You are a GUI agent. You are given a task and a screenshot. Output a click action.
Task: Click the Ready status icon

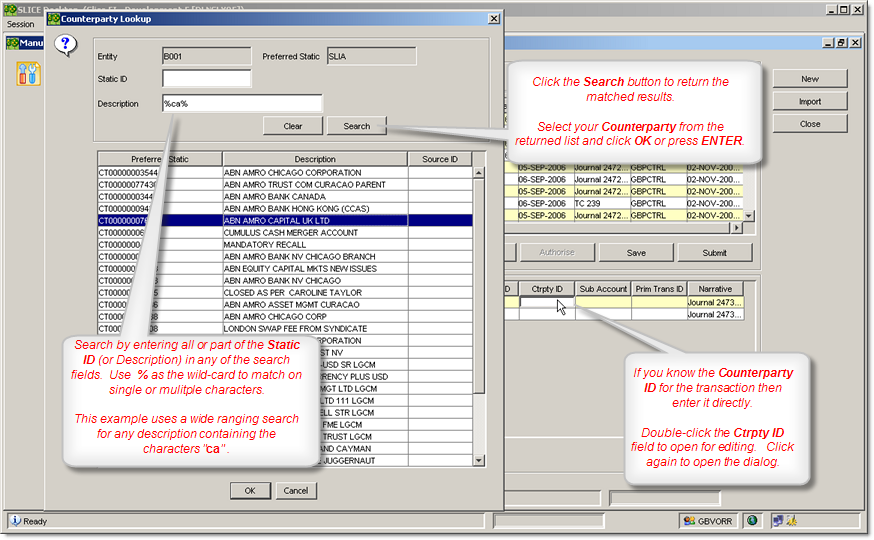tap(15, 521)
